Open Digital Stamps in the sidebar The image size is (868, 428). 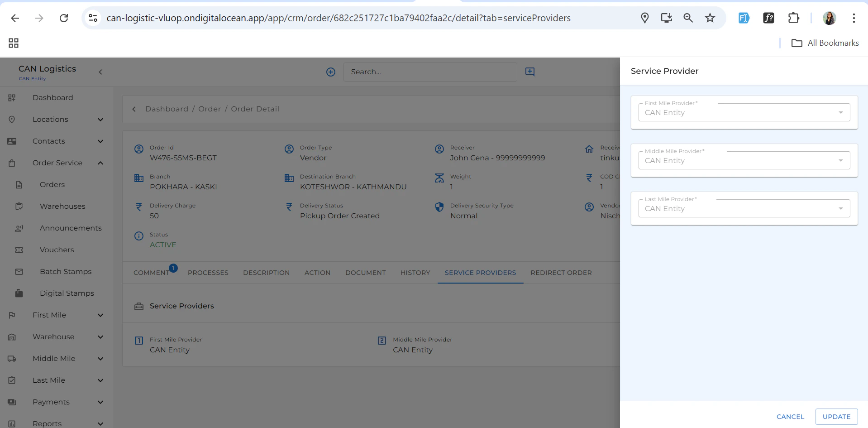coord(57,293)
